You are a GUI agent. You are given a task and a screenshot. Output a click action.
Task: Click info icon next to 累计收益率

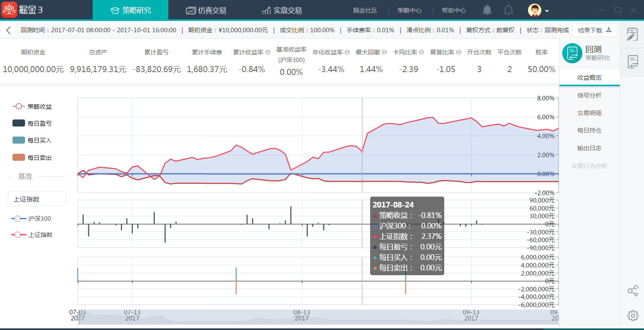tap(267, 52)
